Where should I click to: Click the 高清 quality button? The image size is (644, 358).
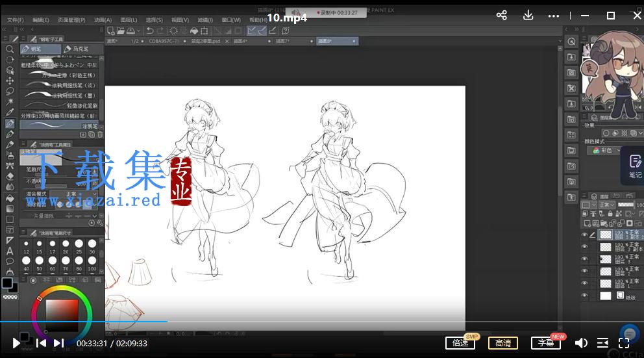(503, 343)
